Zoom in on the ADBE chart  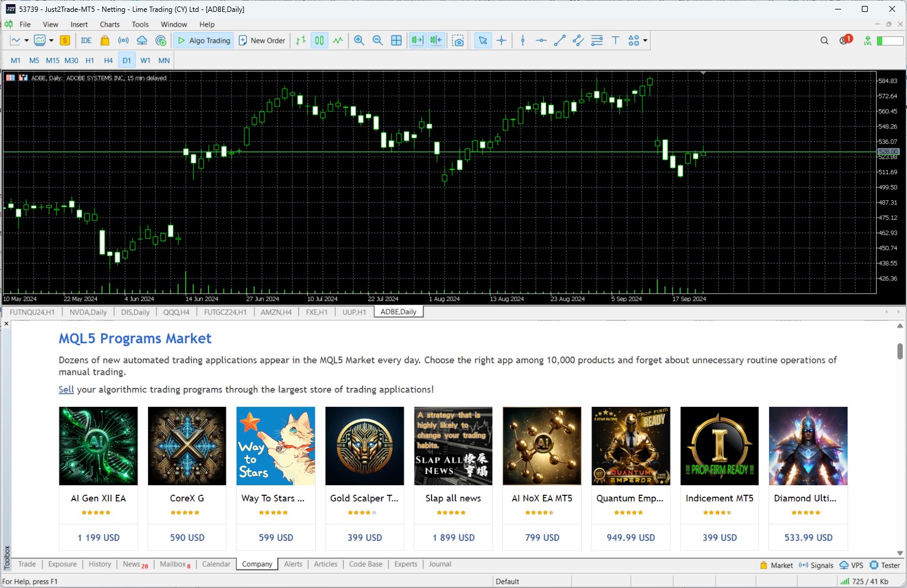point(359,40)
